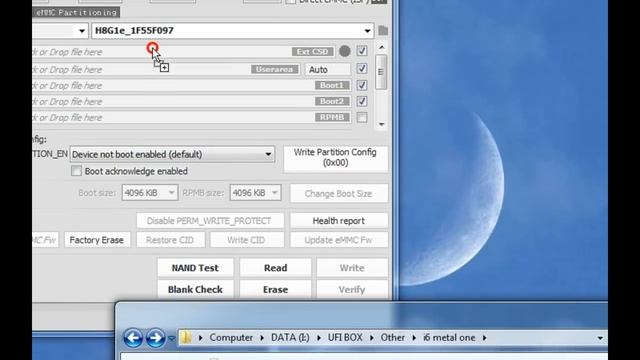Expand the Explorer address bar history dropdown
Screen dimensions: 640x360
click(600, 338)
